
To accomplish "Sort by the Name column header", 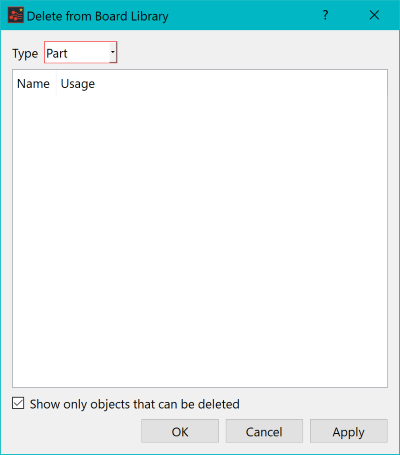I will pyautogui.click(x=34, y=84).
